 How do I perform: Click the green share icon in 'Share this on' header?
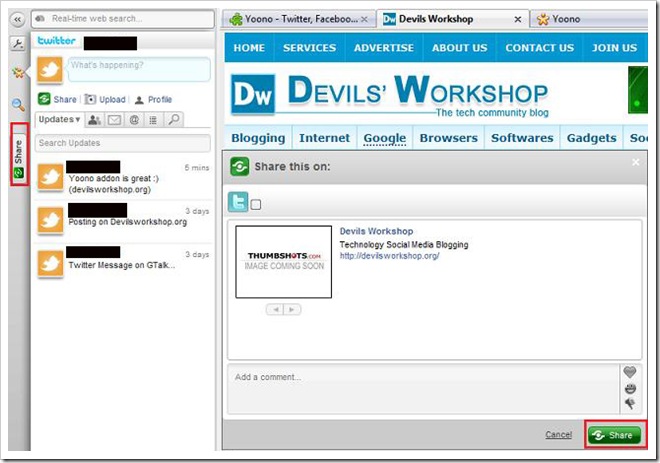(240, 167)
